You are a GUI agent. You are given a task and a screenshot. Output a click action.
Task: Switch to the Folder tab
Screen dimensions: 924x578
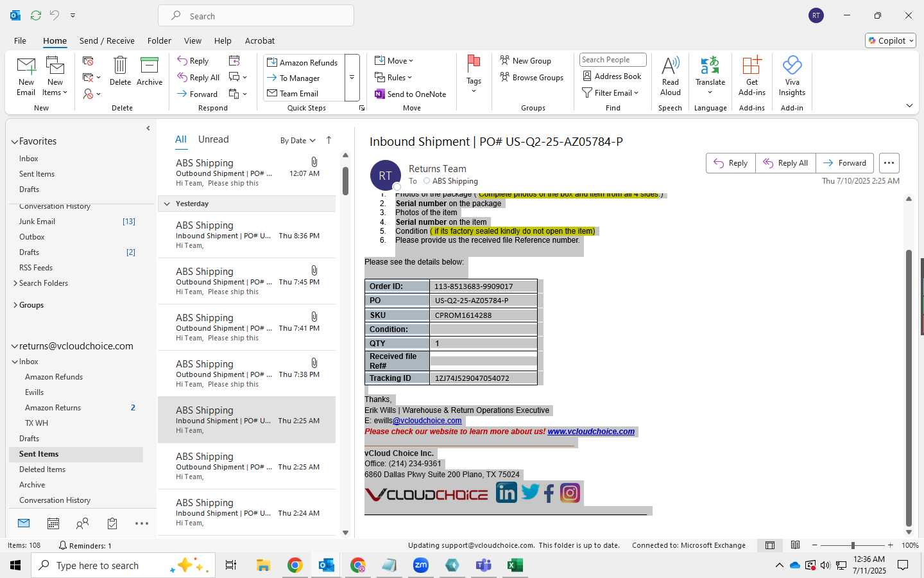(x=159, y=40)
